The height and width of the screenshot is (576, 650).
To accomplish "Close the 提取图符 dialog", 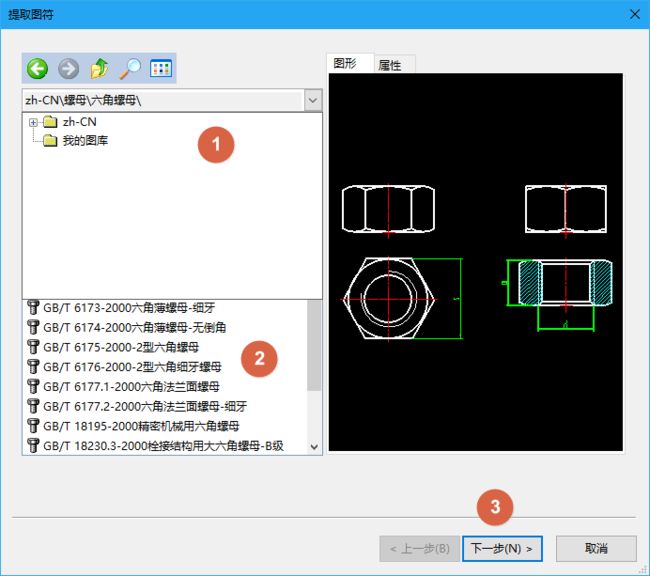I will 635,14.
